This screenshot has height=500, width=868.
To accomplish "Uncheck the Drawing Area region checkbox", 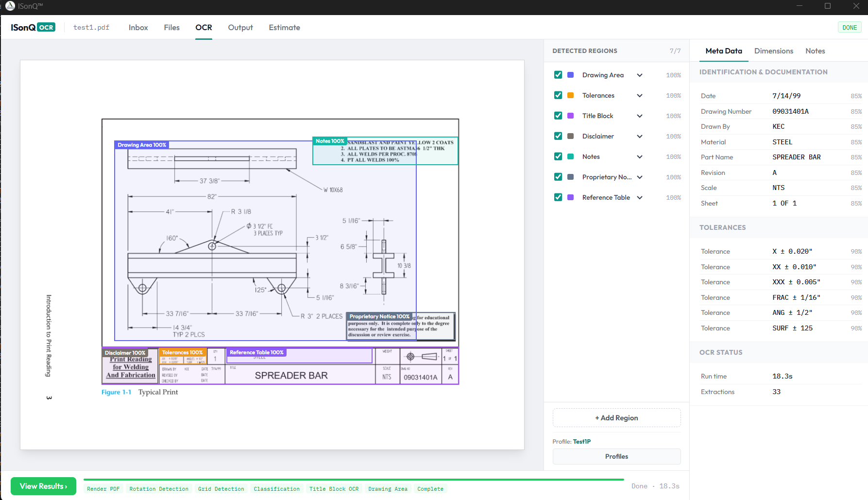I will click(558, 75).
